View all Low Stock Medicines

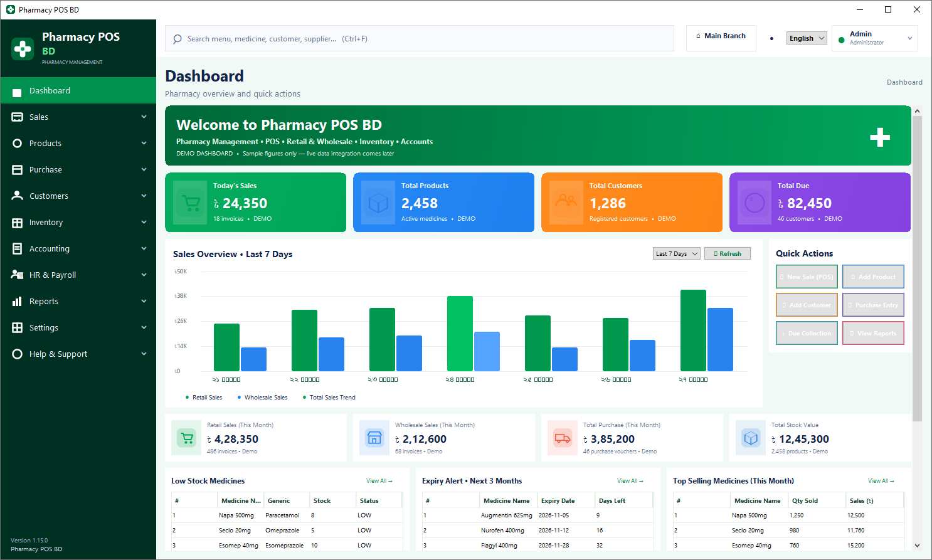coord(379,481)
